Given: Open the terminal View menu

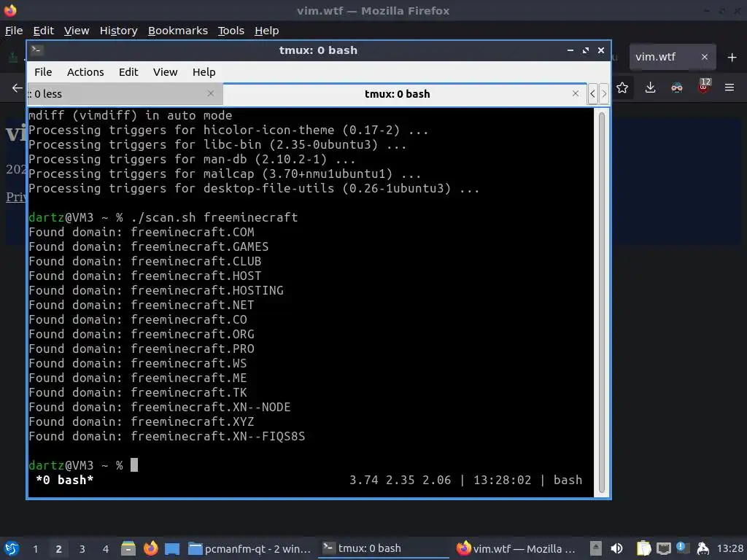Looking at the screenshot, I should click(165, 72).
